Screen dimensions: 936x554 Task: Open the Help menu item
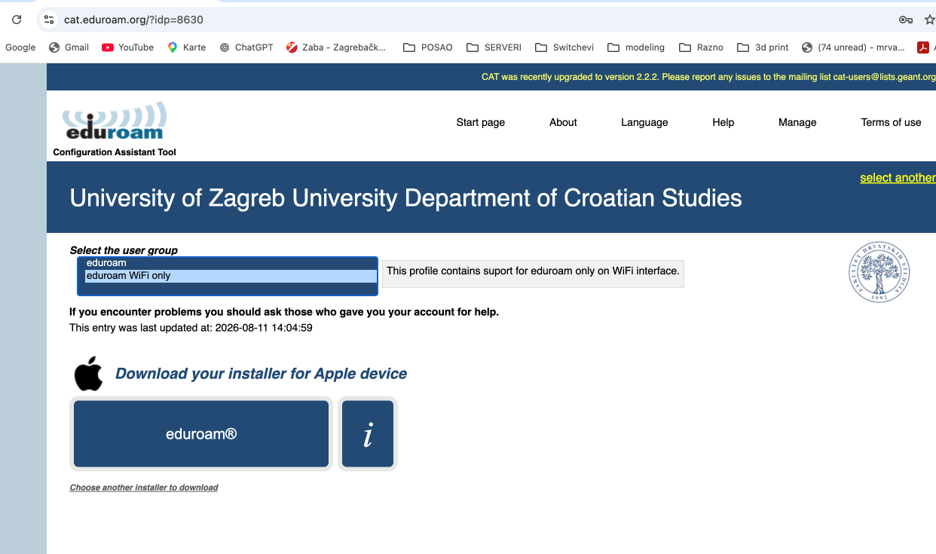pos(723,122)
